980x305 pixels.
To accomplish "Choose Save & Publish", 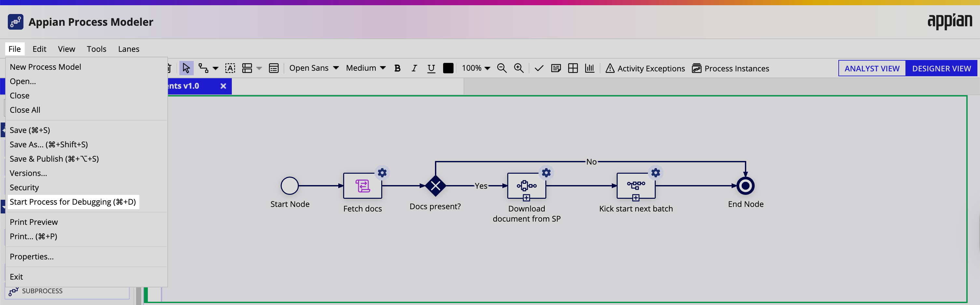I will click(x=87, y=159).
